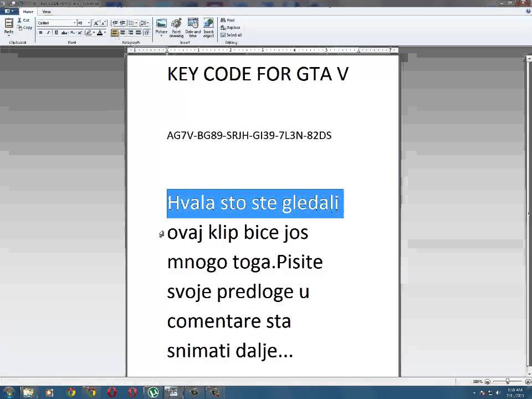The image size is (532, 399).
Task: Apply the font color
Action: 100,33
